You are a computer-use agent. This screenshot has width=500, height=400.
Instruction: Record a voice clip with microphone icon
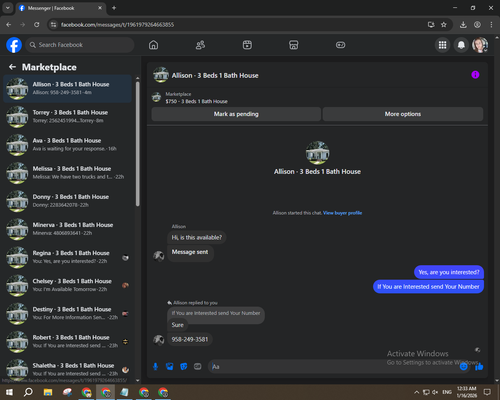155,367
